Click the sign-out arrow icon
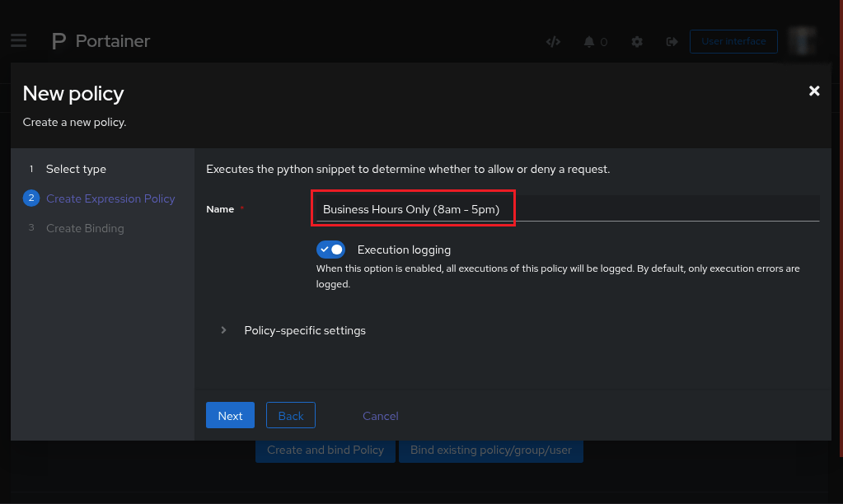Screen dimensions: 843x504 (672, 42)
